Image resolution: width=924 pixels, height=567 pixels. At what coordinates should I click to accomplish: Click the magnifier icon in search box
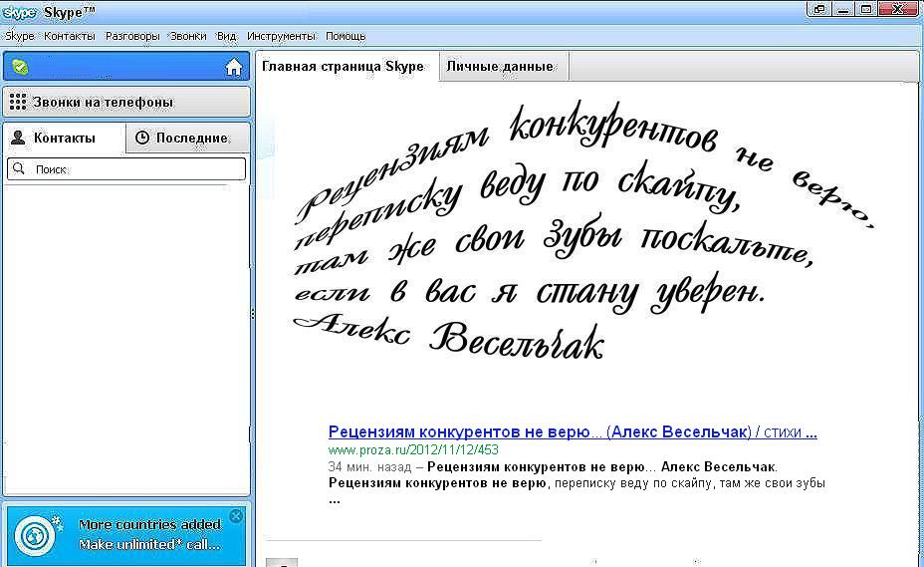pyautogui.click(x=19, y=169)
